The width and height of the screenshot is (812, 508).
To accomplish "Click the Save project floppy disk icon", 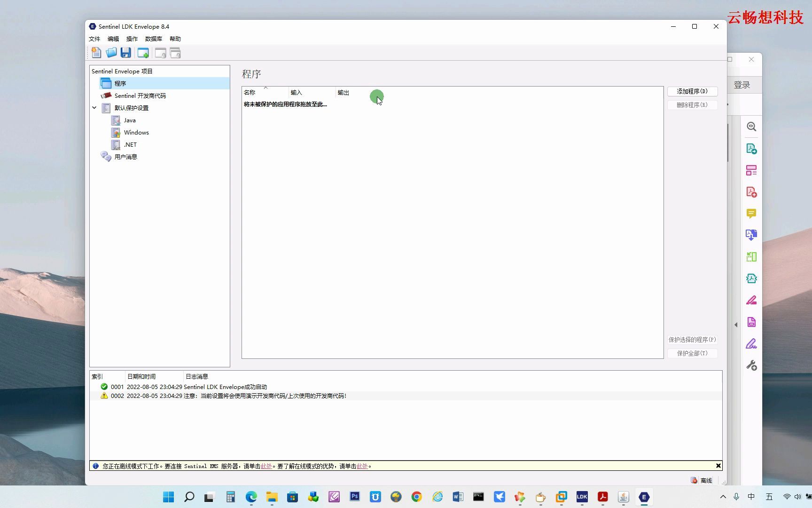I will pos(125,53).
